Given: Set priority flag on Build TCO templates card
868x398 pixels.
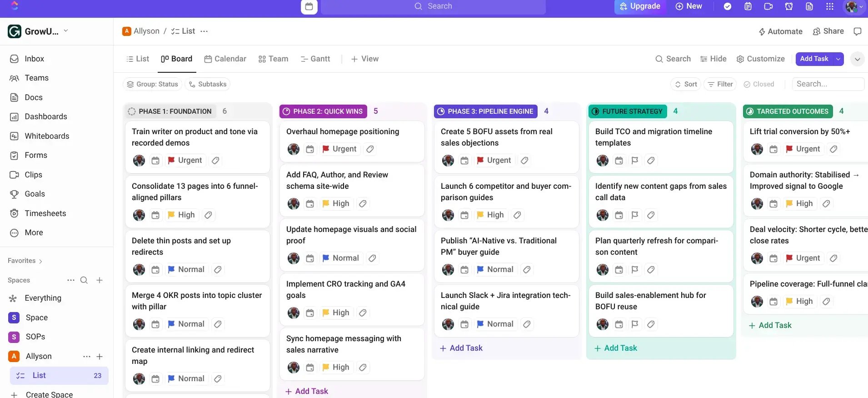Looking at the screenshot, I should click(635, 161).
